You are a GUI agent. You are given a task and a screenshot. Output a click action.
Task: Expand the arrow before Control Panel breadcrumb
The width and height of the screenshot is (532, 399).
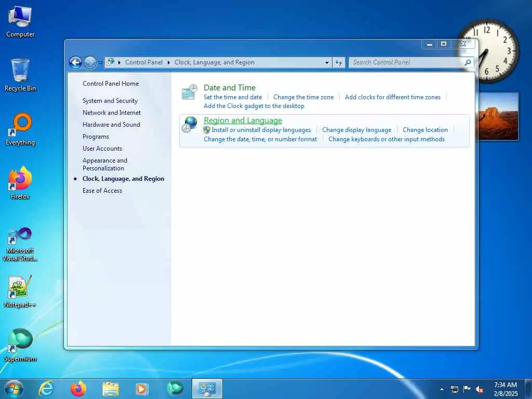(x=119, y=62)
